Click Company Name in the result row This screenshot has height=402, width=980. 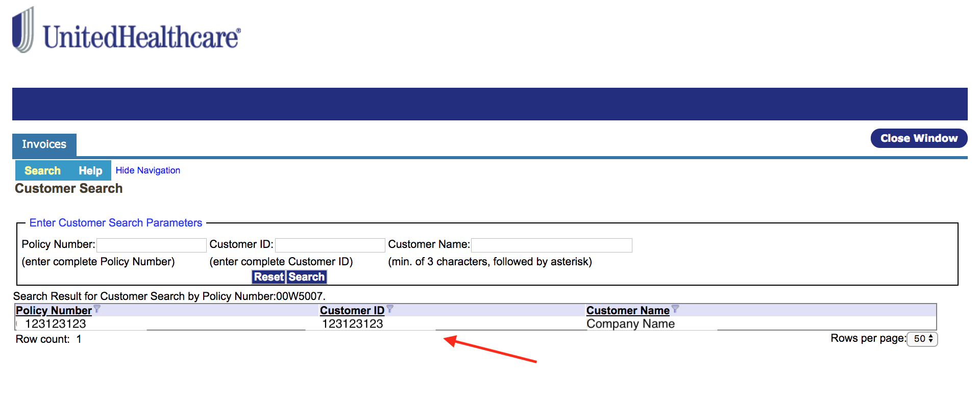point(630,324)
